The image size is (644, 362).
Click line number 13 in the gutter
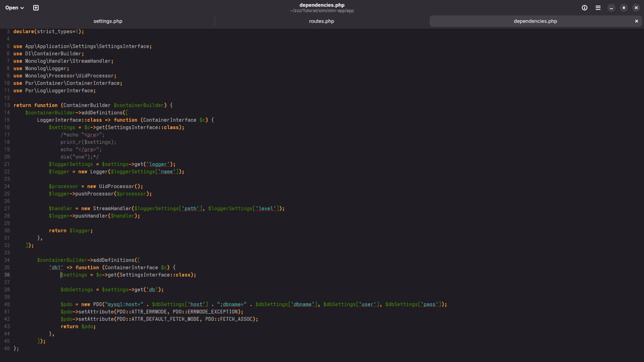[x=7, y=105]
